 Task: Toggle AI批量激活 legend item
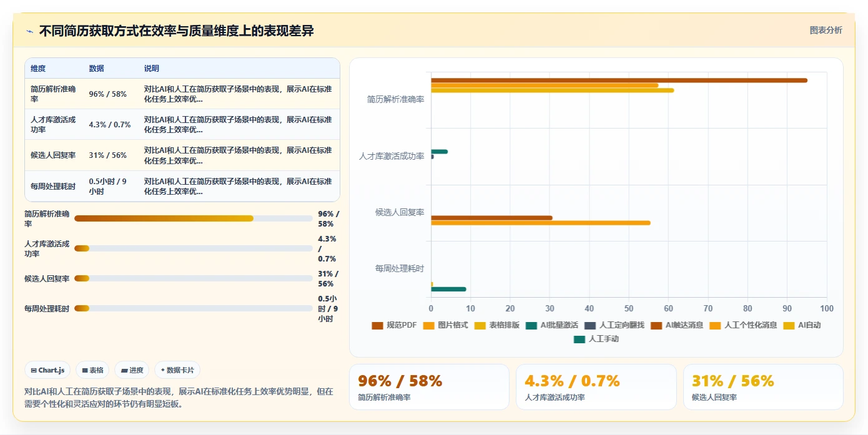(x=552, y=325)
